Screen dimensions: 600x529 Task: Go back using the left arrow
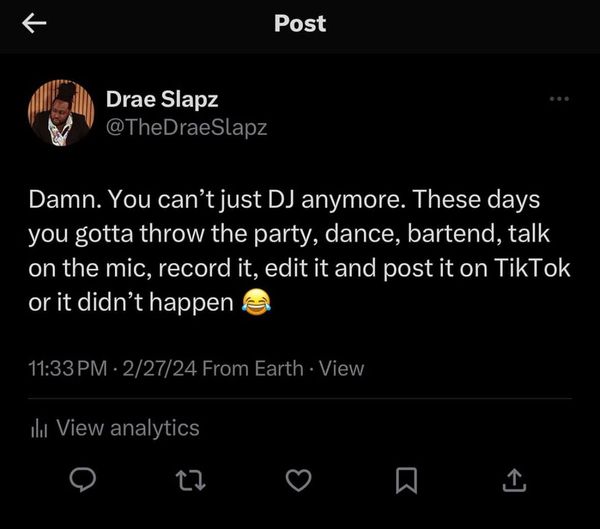[x=35, y=24]
